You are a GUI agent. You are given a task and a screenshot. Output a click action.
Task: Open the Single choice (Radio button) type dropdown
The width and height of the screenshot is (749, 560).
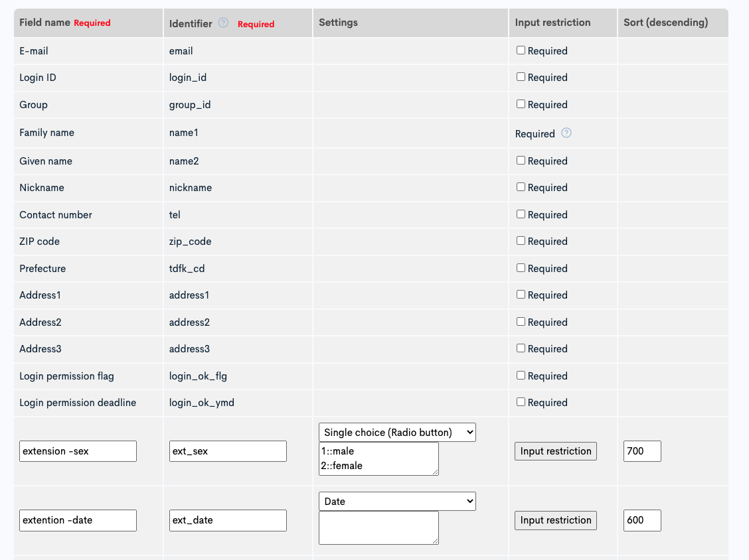pos(397,432)
